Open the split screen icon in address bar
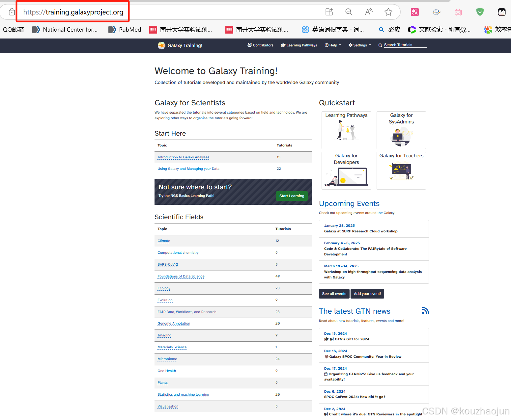 pos(329,12)
